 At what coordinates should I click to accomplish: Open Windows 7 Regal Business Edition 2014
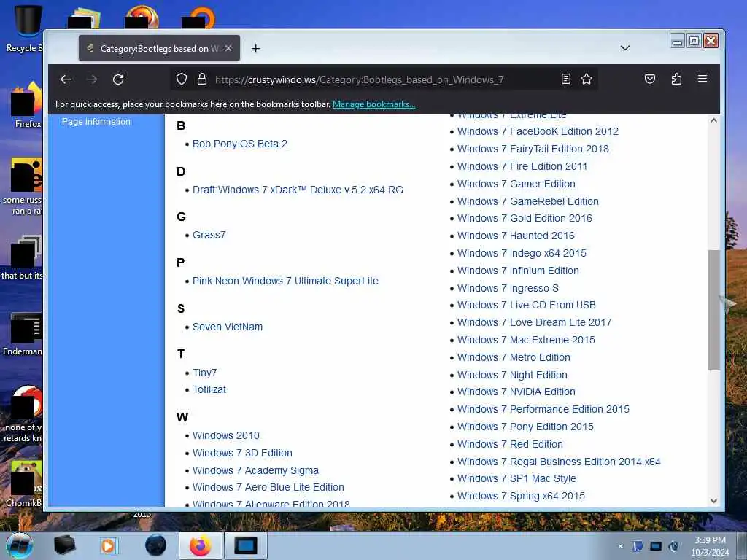pos(559,462)
